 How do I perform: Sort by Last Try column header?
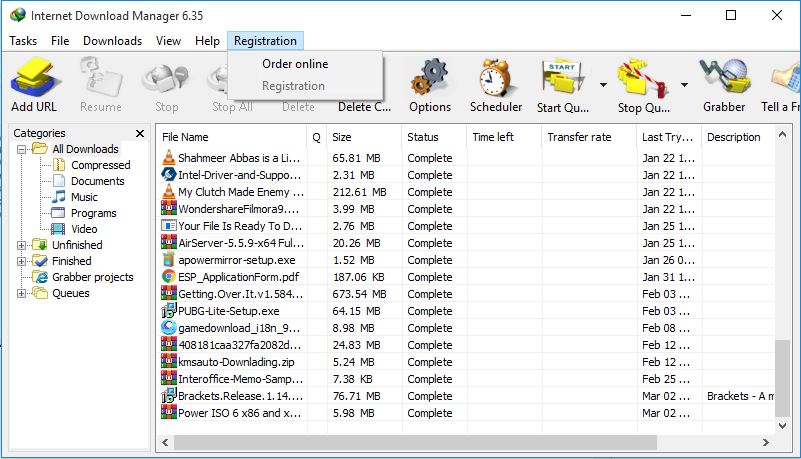[670, 137]
